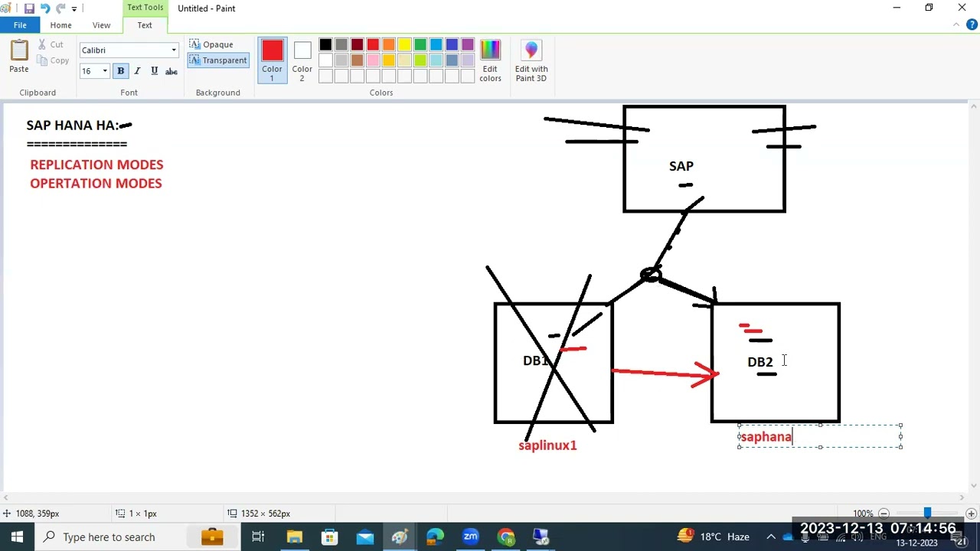This screenshot has width=980, height=551.
Task: Open Zoom app from taskbar
Action: coord(470,537)
